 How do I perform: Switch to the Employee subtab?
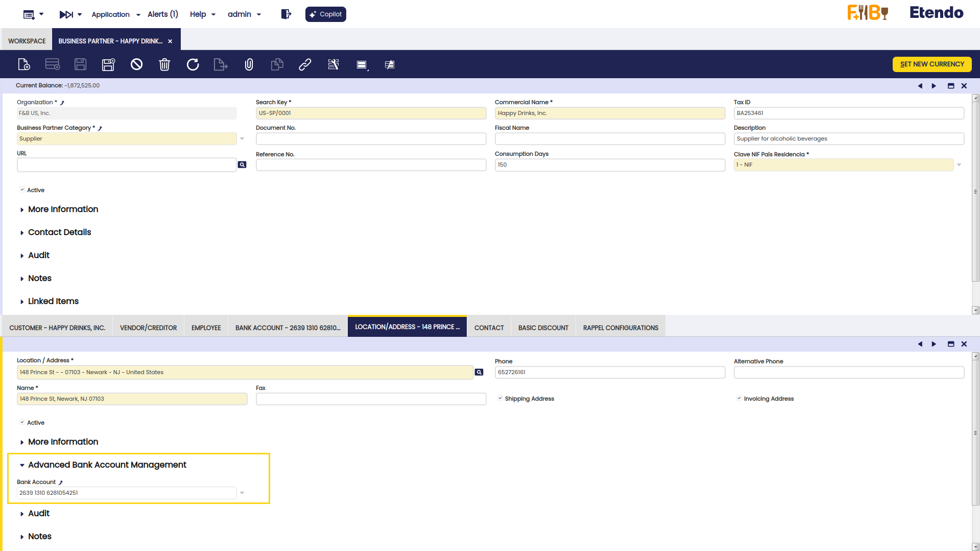tap(206, 328)
